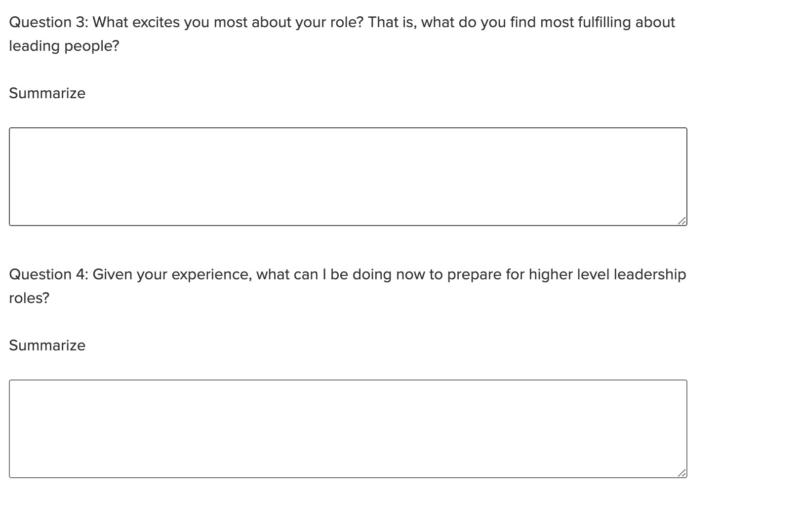Click the diagonal resize corner of the bottom textarea
This screenshot has height=532, width=800.
coord(682,473)
